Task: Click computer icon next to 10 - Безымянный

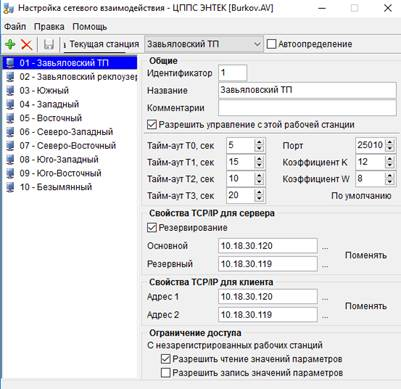Action: (10, 187)
